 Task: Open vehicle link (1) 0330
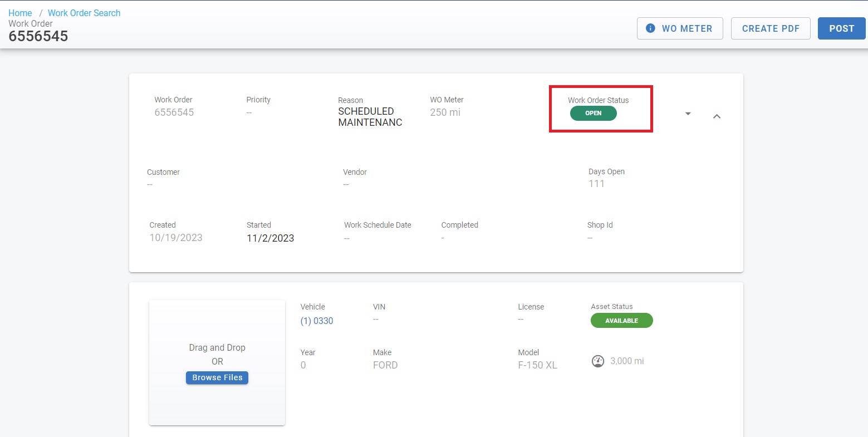point(317,321)
